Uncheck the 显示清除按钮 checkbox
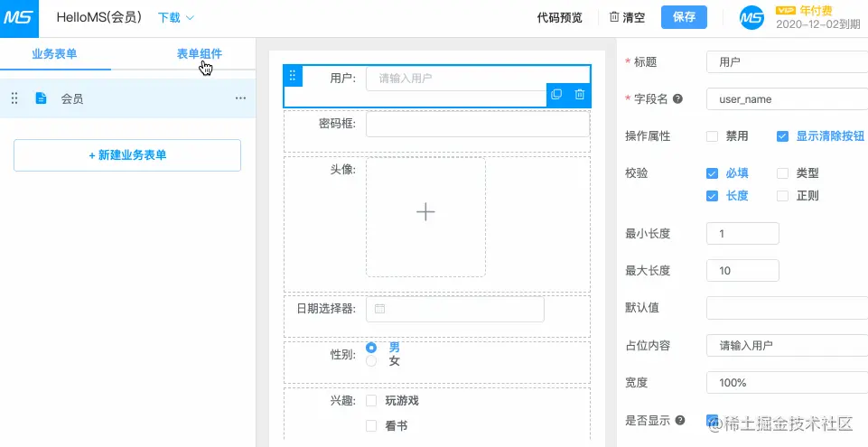Viewport: 868px width, 447px height. point(782,136)
